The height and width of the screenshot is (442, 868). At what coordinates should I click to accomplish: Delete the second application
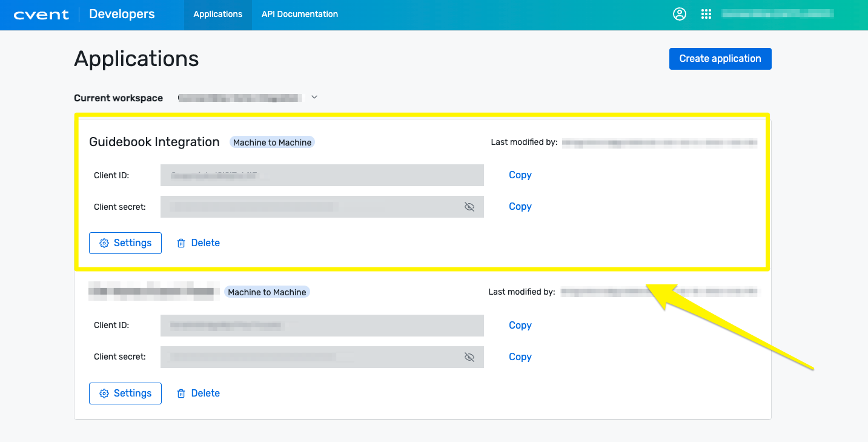(198, 393)
